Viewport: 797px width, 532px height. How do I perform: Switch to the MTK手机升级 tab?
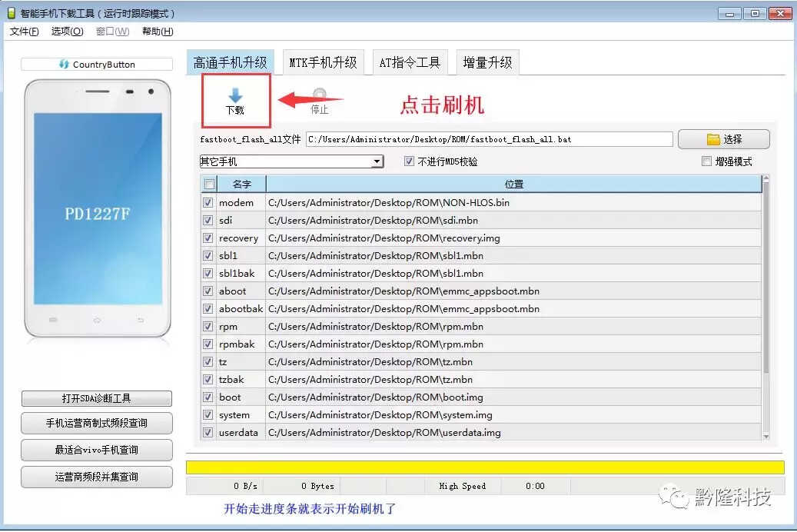(x=324, y=62)
